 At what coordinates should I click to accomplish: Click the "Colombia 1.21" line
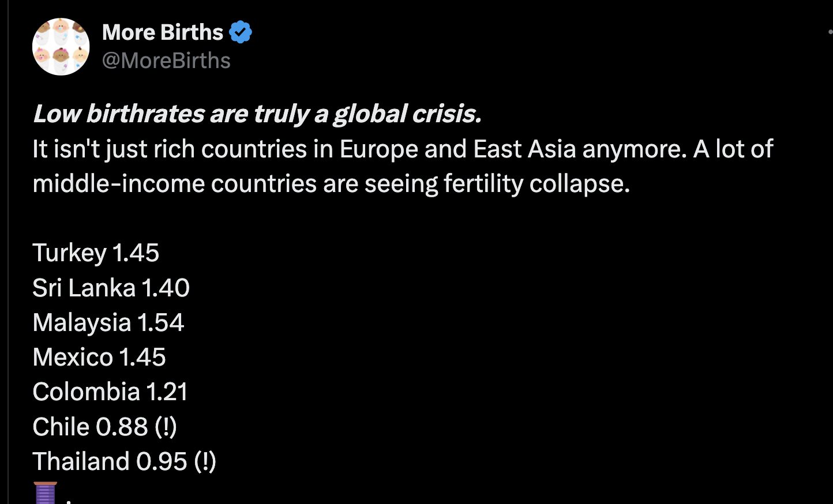tap(110, 392)
